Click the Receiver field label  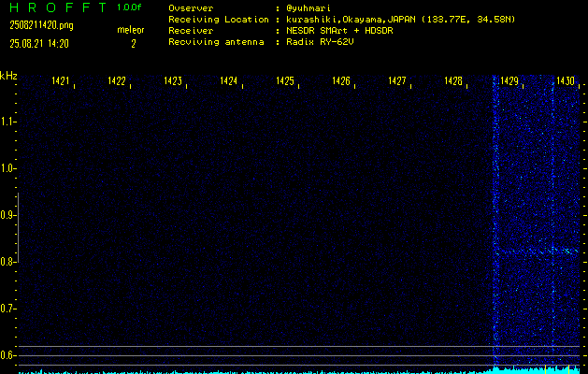(x=191, y=31)
